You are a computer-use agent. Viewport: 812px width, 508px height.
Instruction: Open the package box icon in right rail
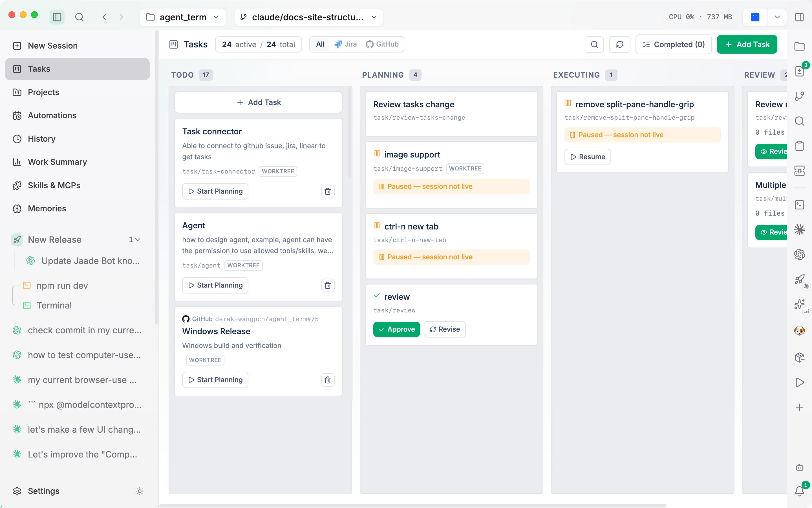[x=800, y=357]
